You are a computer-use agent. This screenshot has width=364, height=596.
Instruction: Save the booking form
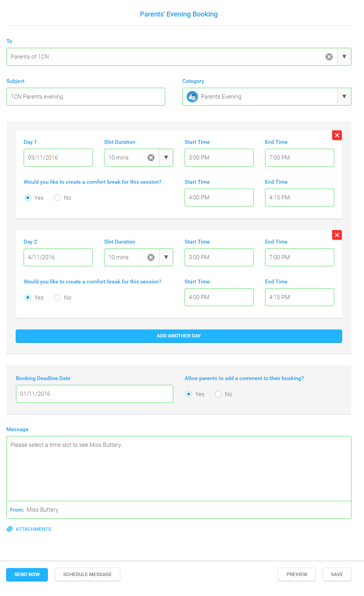[x=336, y=574]
